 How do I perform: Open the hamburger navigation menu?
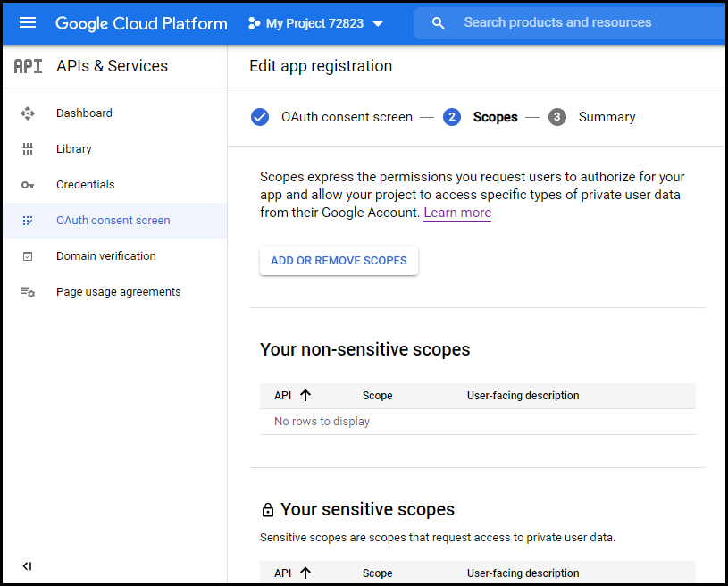(x=28, y=22)
